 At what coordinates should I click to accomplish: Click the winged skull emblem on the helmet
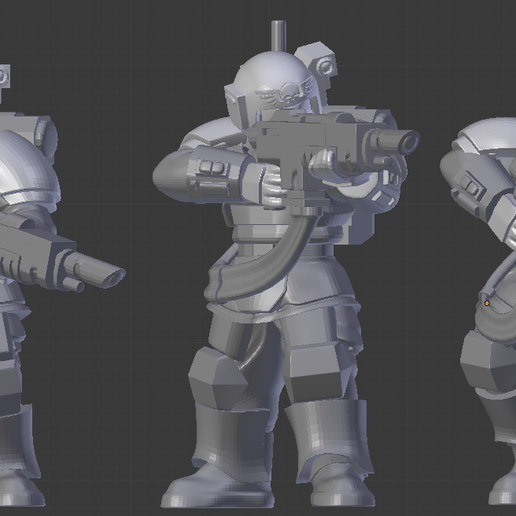tap(286, 92)
